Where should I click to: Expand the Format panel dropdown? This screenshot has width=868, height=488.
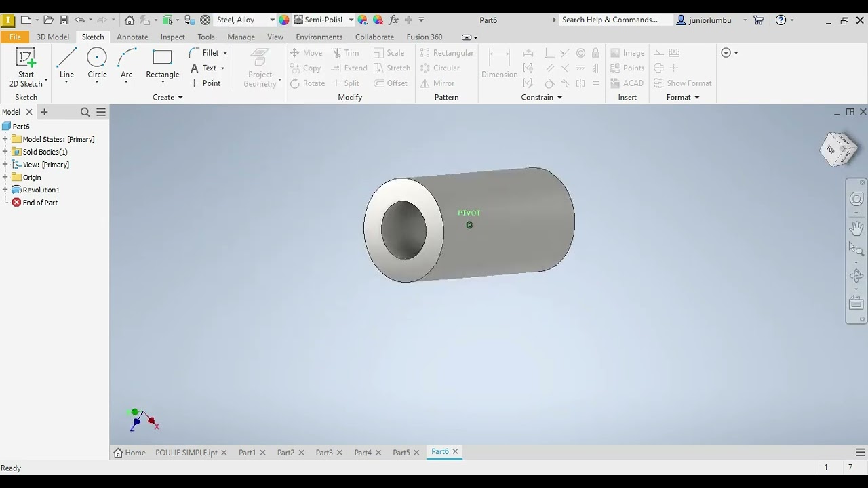[x=683, y=97]
